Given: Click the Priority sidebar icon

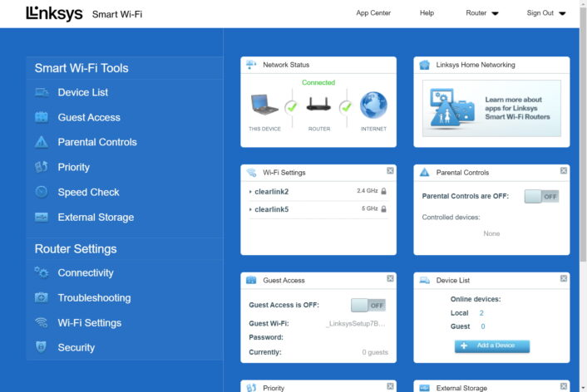Looking at the screenshot, I should point(42,167).
